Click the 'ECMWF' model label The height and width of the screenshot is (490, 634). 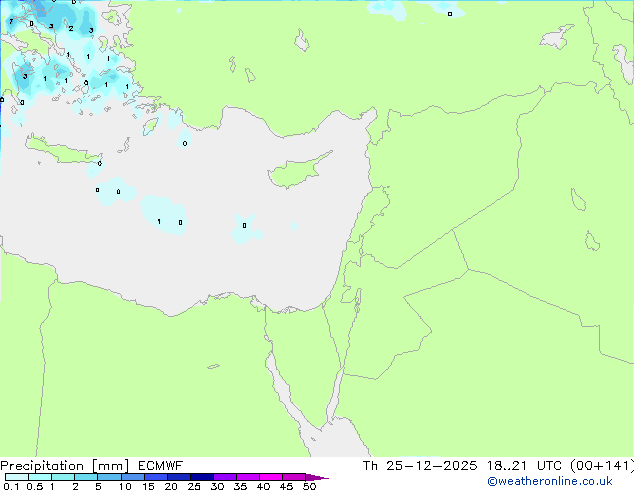(x=160, y=466)
